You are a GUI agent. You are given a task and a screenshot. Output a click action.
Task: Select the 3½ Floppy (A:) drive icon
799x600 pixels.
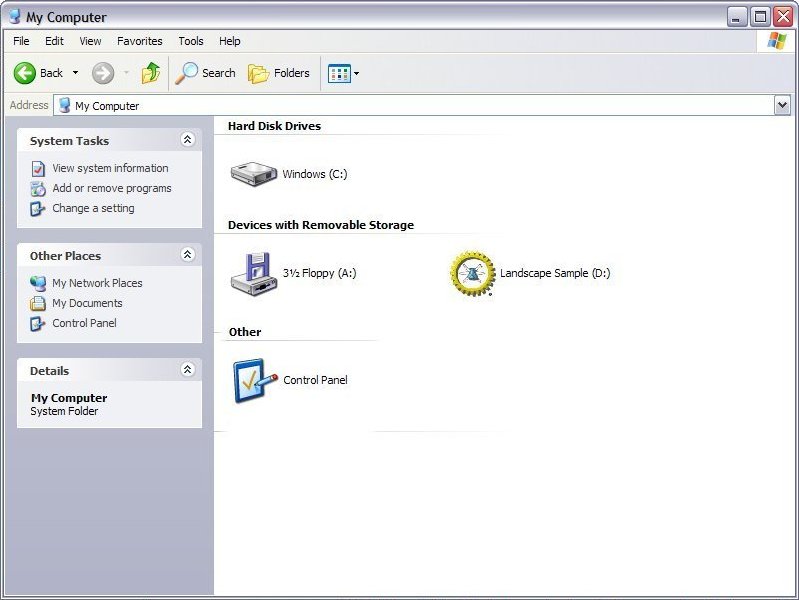click(x=254, y=274)
